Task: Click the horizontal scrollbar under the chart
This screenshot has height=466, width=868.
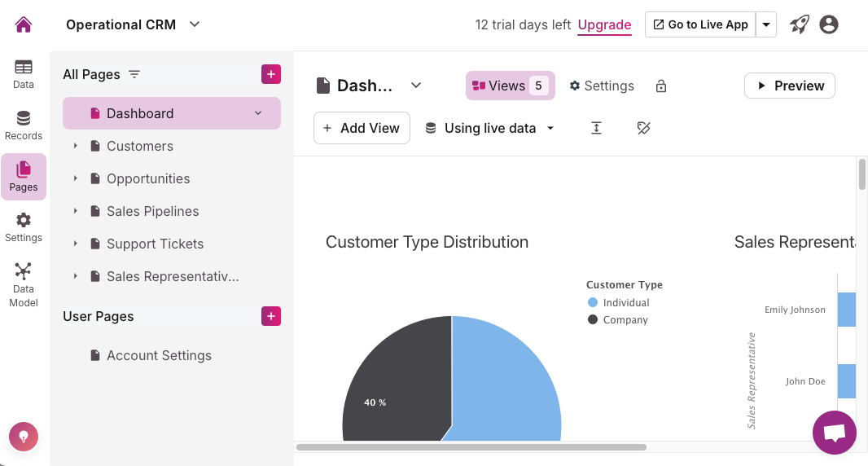Action: coord(471,446)
